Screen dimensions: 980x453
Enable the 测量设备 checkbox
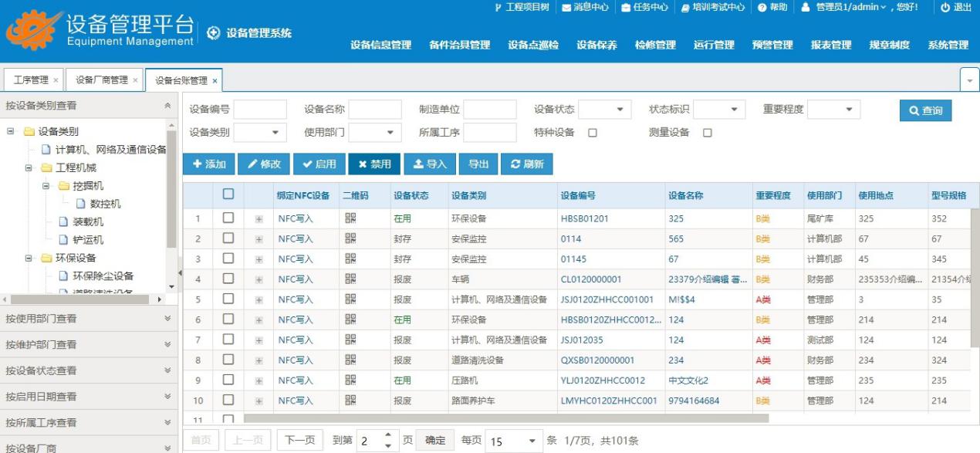point(708,133)
